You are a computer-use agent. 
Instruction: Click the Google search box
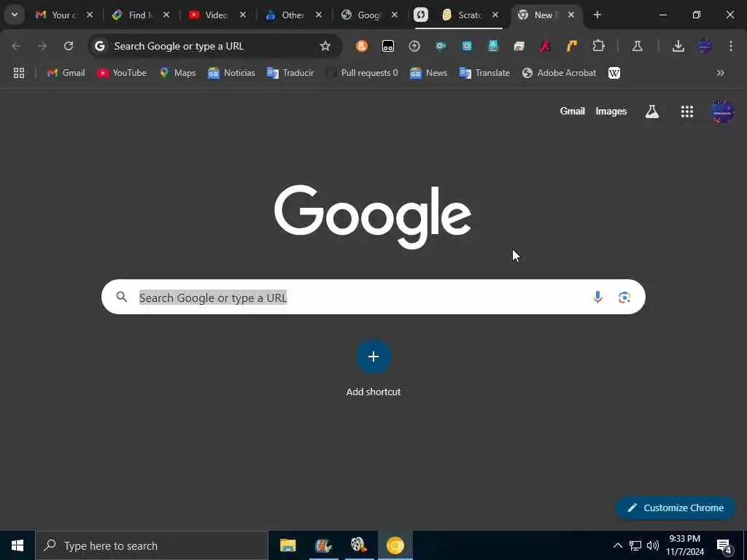click(x=373, y=297)
